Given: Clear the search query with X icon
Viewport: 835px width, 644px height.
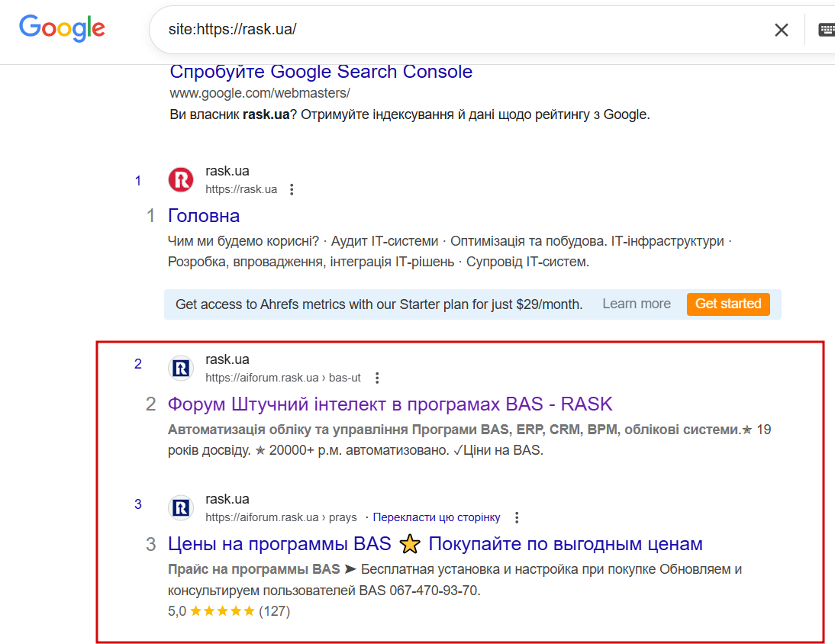Looking at the screenshot, I should 782,30.
